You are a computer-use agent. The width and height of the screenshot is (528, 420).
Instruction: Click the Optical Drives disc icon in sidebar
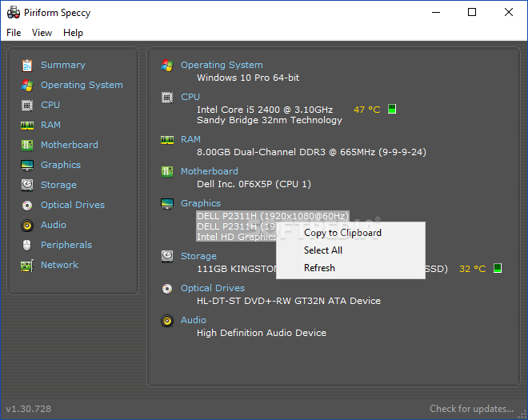(27, 206)
